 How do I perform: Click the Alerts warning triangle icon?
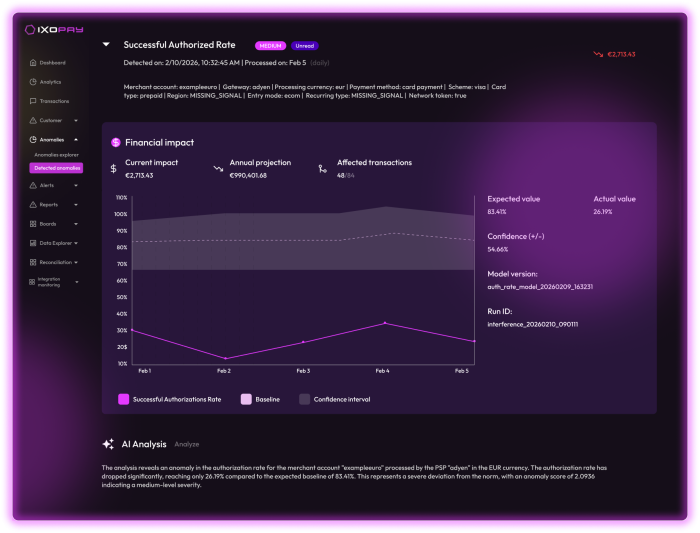pos(33,186)
